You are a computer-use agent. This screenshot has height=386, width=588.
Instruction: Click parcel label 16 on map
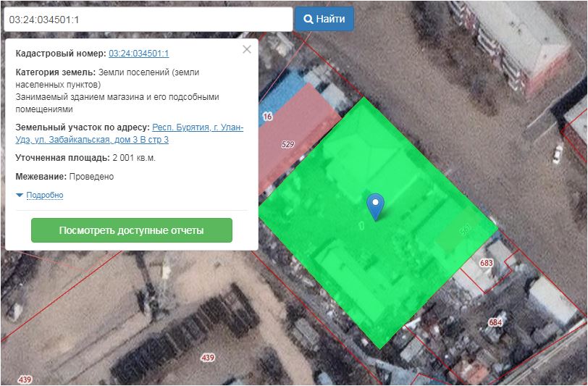click(267, 117)
